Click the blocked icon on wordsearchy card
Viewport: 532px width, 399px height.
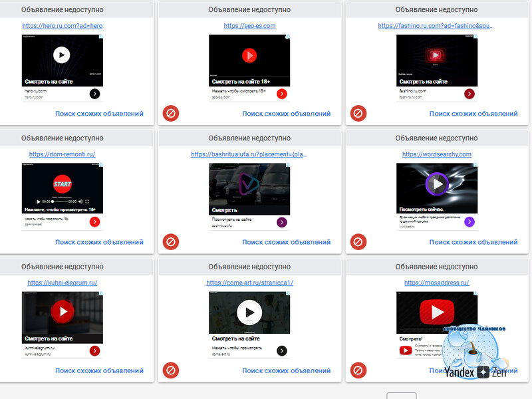click(358, 242)
